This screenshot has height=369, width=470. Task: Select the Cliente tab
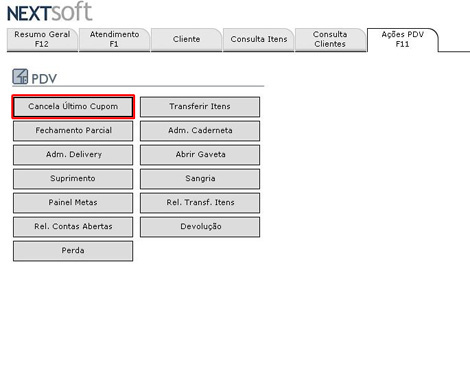click(186, 39)
